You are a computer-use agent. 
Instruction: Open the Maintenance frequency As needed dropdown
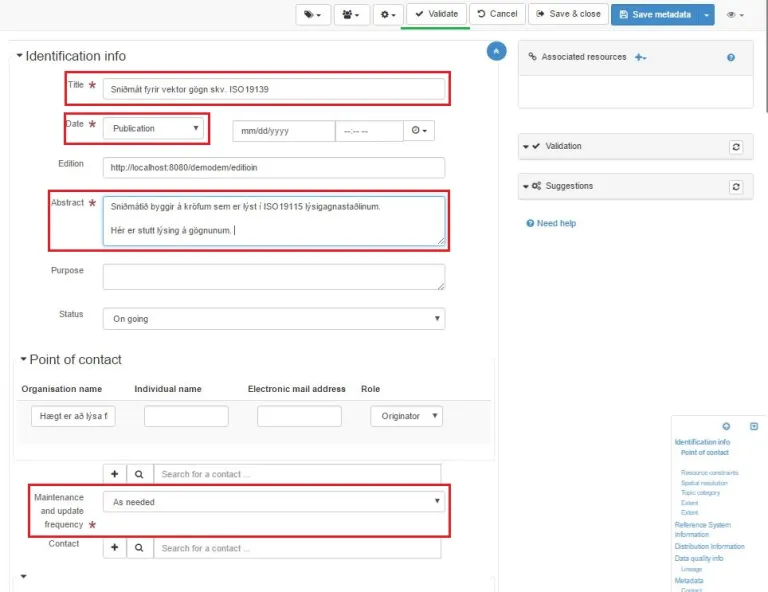coord(273,502)
